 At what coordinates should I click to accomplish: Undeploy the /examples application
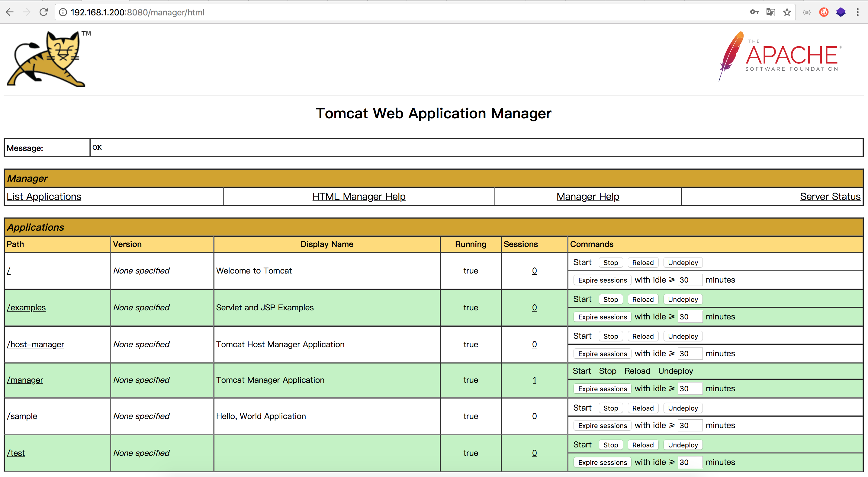pyautogui.click(x=683, y=299)
